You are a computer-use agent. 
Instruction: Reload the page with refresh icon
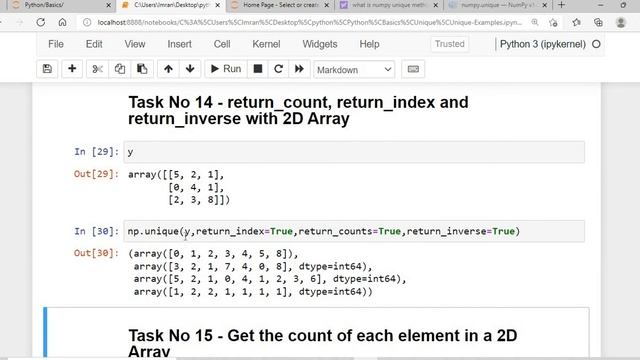click(40, 22)
